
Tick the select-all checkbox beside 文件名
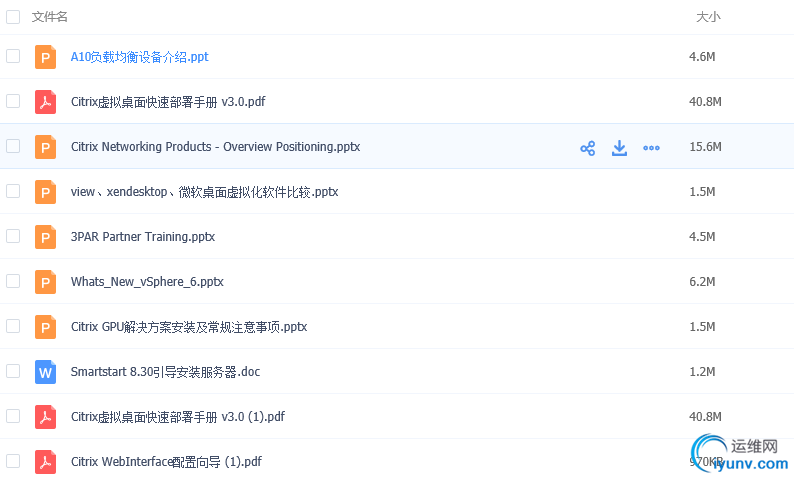point(13,17)
